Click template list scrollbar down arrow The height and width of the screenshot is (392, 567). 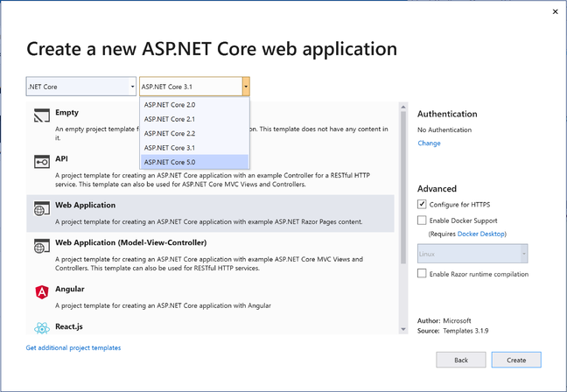point(403,329)
